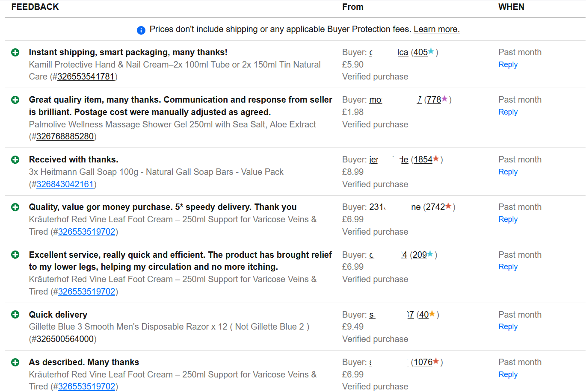Open the 'Learn more.' link

(x=436, y=29)
